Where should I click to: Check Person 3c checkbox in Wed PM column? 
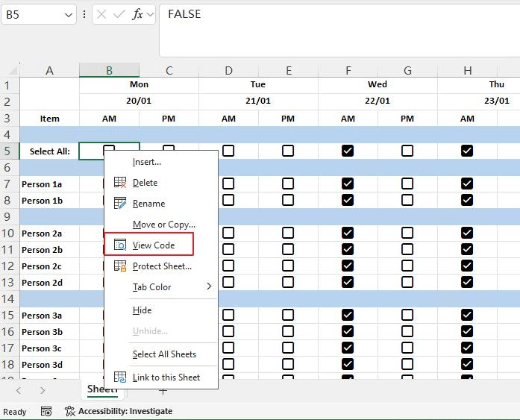(x=407, y=348)
